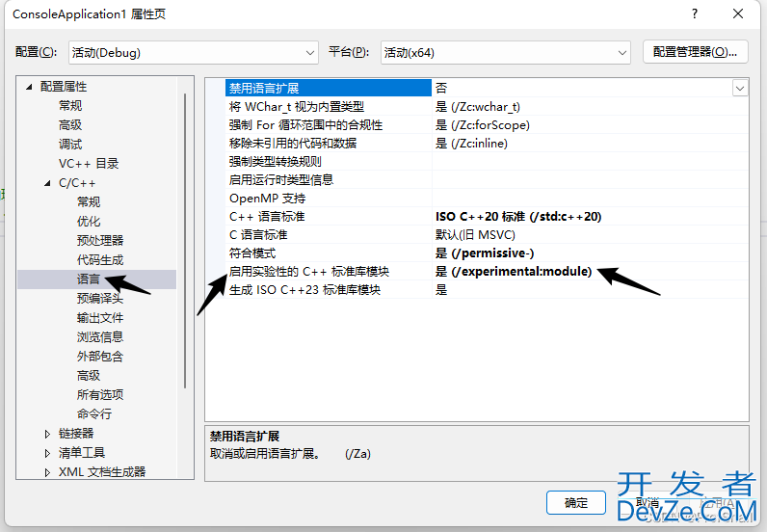The width and height of the screenshot is (767, 532).
Task: Select the VC++ 目录 tree item
Action: 89,164
